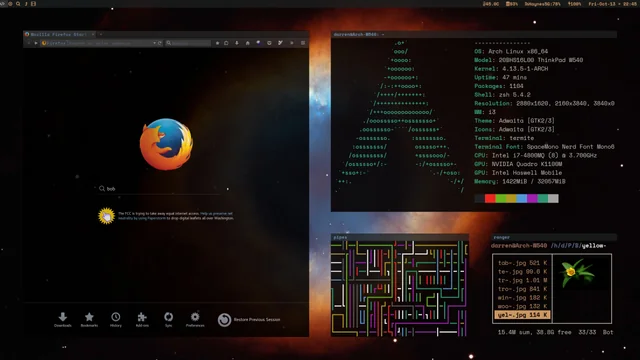Click Restore Previous Session button
Image resolution: width=640 pixels, height=360 pixels.
[x=249, y=320]
